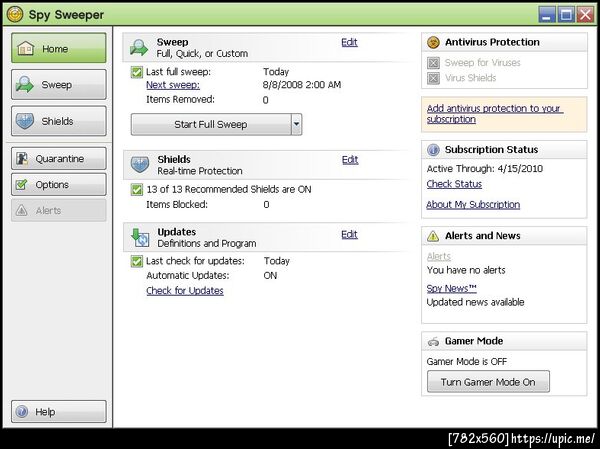Open the Alerts link under Alerts and News
Screen dimensions: 600x449
click(x=439, y=256)
